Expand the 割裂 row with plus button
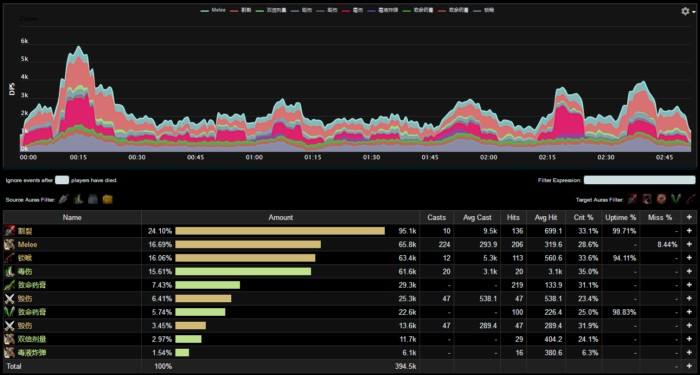 pos(689,231)
